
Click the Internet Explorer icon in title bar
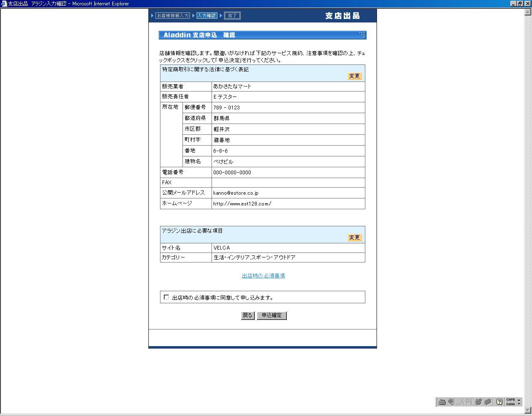[x=4, y=4]
